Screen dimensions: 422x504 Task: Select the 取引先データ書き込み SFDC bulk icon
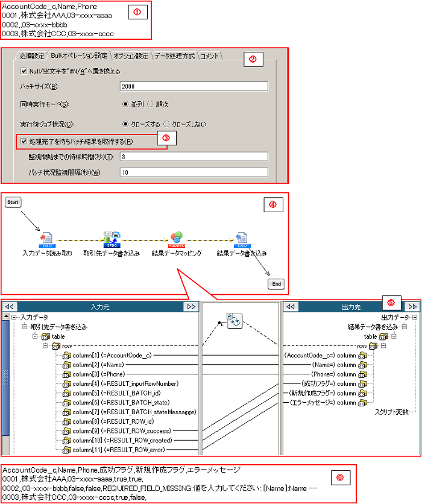(112, 239)
